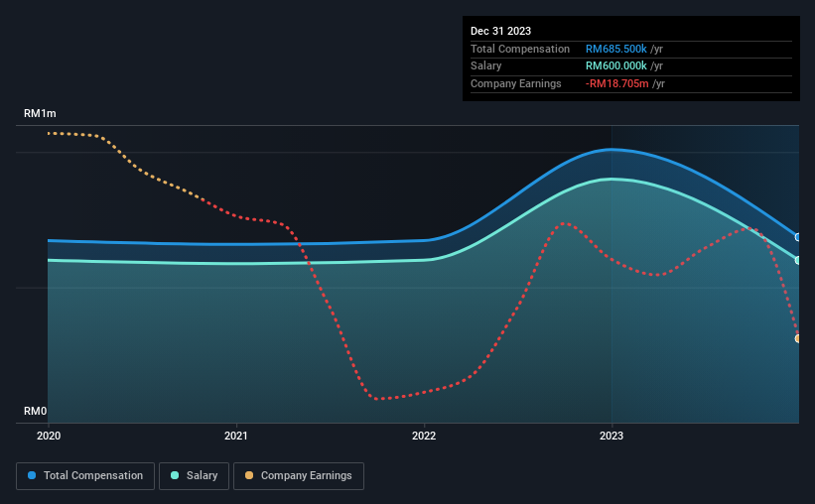815x504 pixels.
Task: Click the 2020 x-axis label
Action: (49, 436)
